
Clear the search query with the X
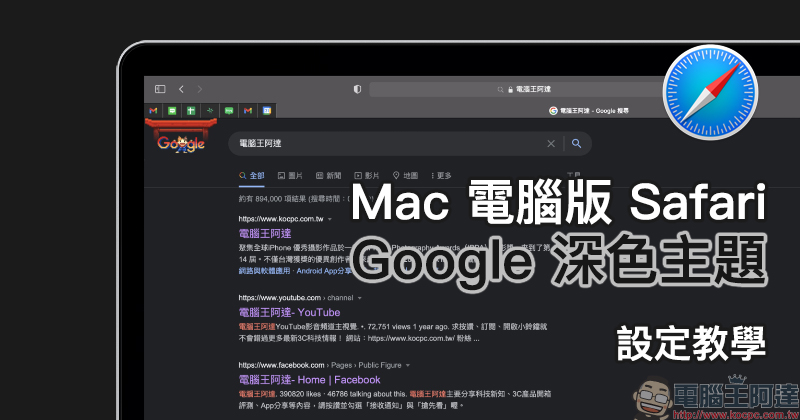(x=551, y=143)
